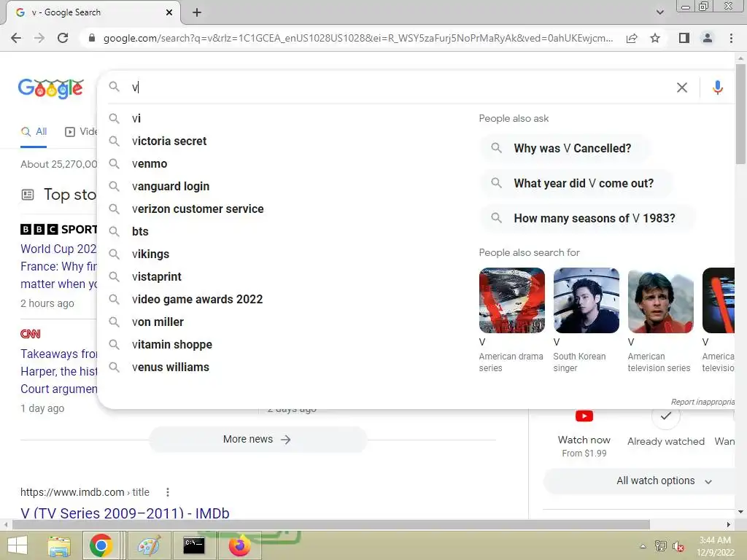Click YouTube Watch now option

584,433
